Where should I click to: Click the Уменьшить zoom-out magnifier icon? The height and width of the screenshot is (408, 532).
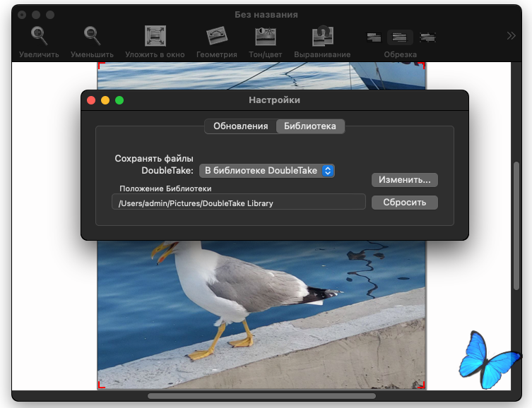(x=92, y=36)
